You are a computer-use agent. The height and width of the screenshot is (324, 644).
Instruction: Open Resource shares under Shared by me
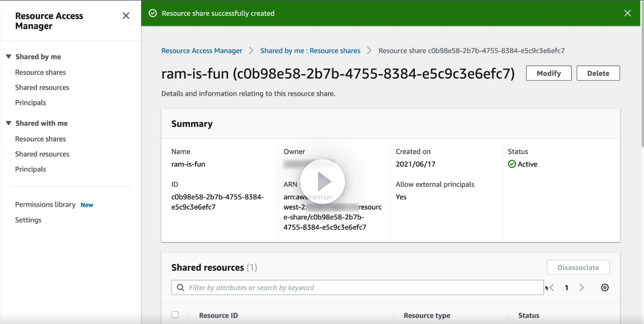[x=40, y=72]
